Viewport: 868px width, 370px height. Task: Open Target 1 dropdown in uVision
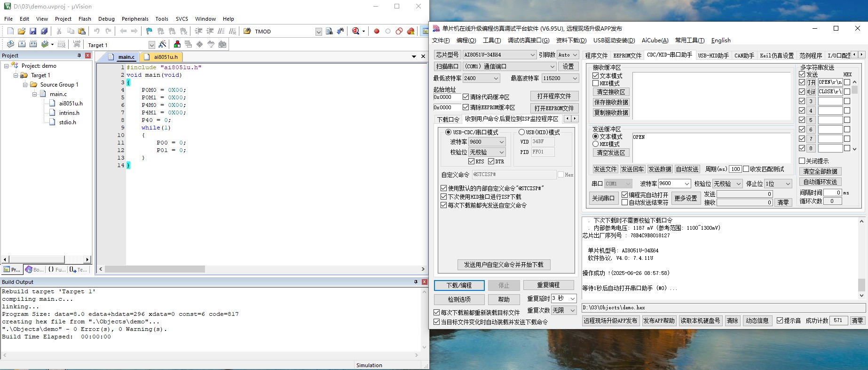[x=151, y=45]
